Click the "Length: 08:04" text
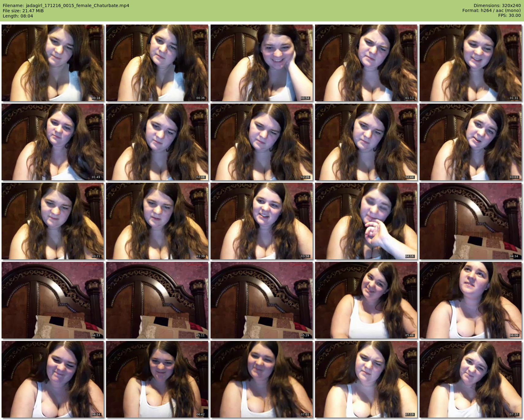The image size is (524, 420). click(18, 16)
